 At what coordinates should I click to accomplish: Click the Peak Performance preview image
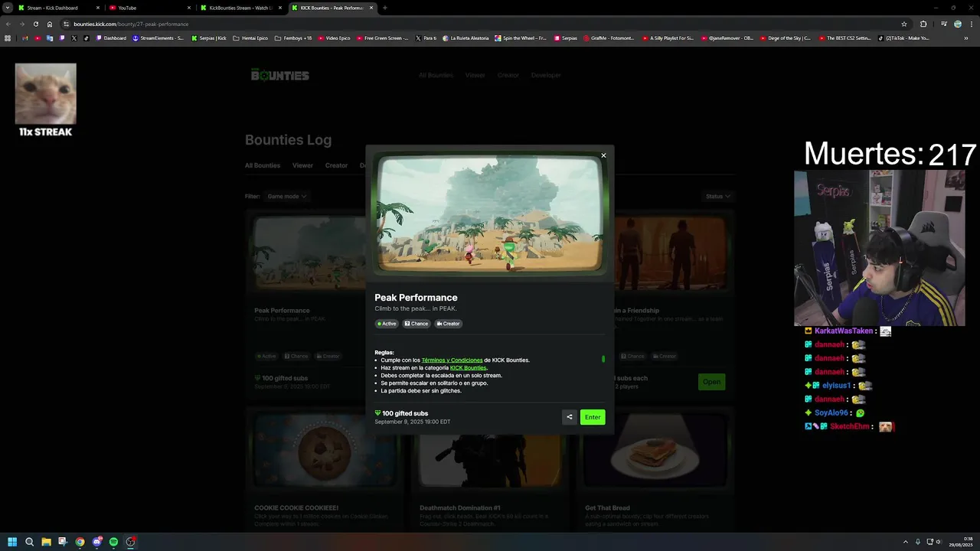(490, 214)
